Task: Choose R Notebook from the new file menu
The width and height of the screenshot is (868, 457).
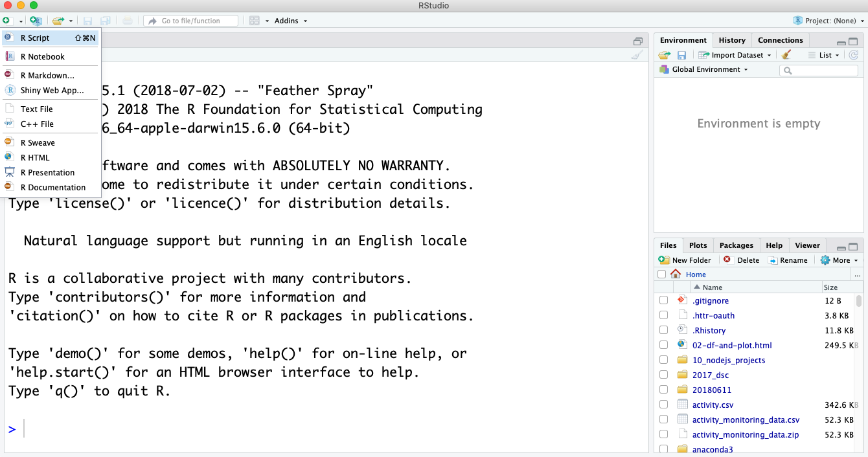Action: coord(51,56)
